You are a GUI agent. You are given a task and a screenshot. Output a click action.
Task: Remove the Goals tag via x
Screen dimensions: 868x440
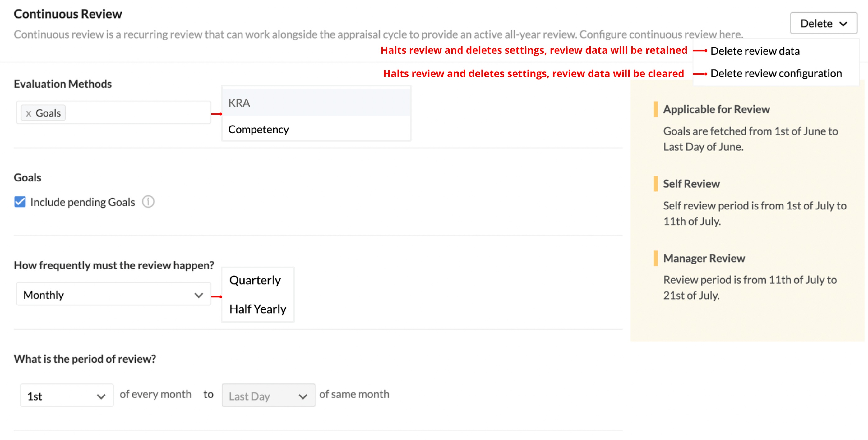pyautogui.click(x=29, y=113)
